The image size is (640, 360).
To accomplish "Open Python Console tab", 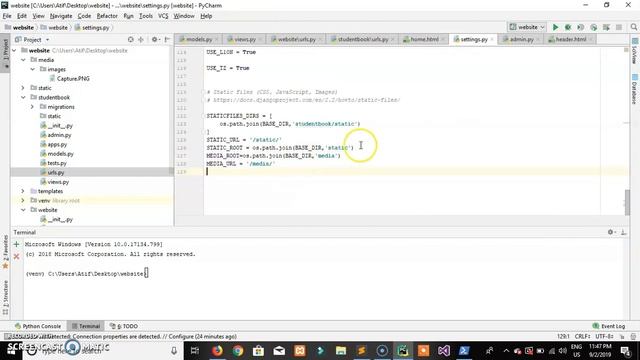I will (38, 326).
